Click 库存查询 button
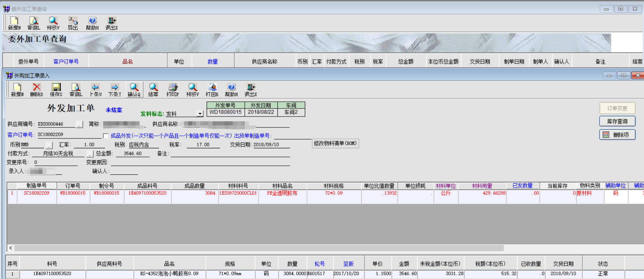The height and width of the screenshot is (279, 644). pos(617,121)
